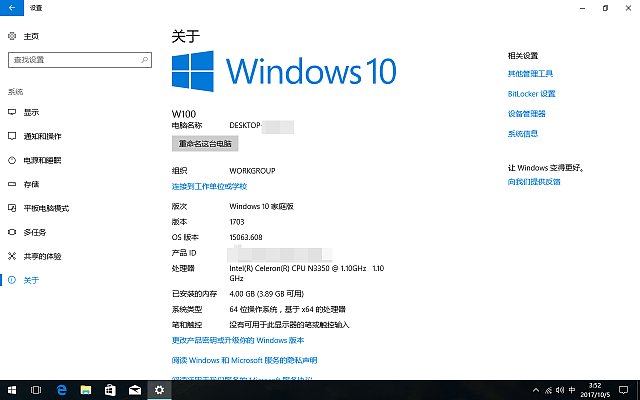Select the 显示 display monitor icon

coord(12,112)
